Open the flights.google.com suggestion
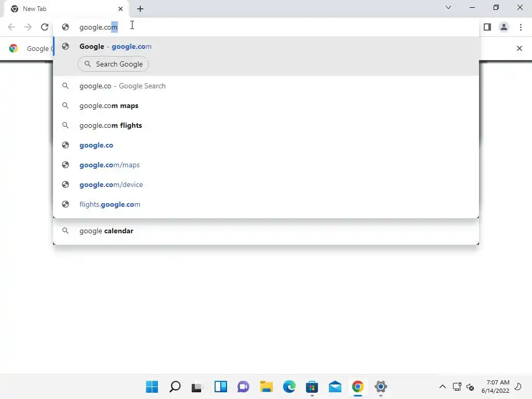 pos(266,204)
